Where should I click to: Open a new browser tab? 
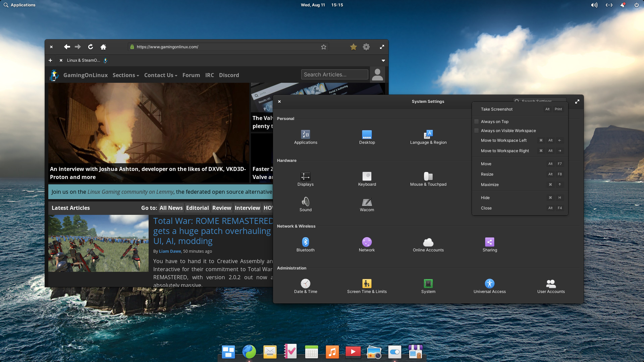pyautogui.click(x=50, y=60)
